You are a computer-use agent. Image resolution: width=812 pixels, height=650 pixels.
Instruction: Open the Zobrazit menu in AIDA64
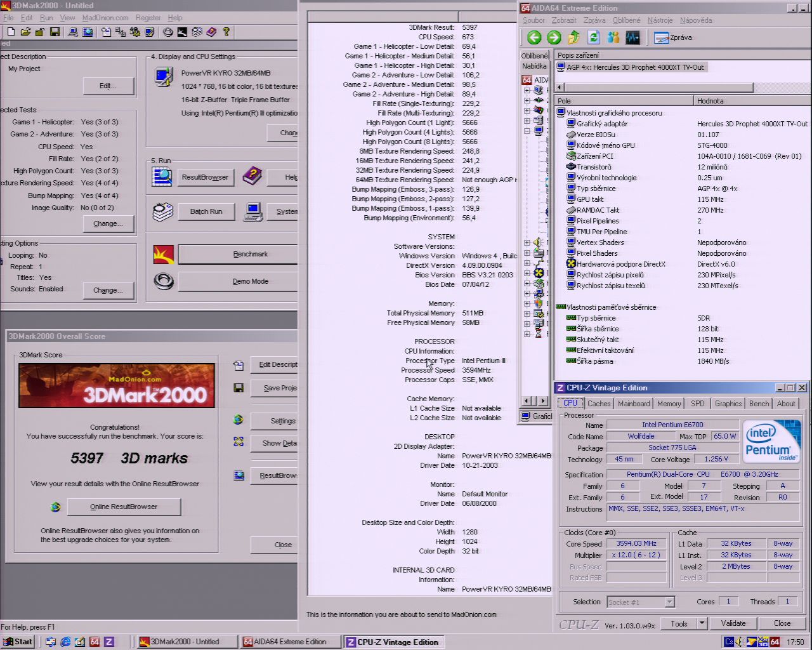coord(564,20)
